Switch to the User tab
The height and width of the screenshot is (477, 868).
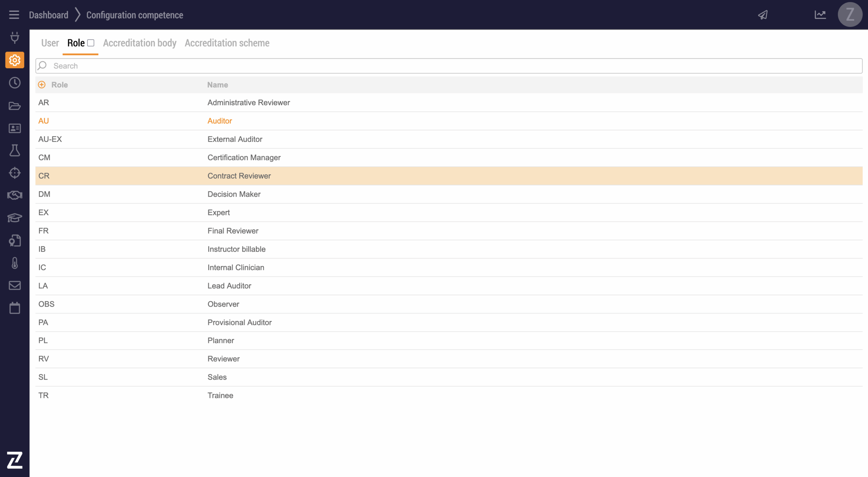tap(50, 43)
